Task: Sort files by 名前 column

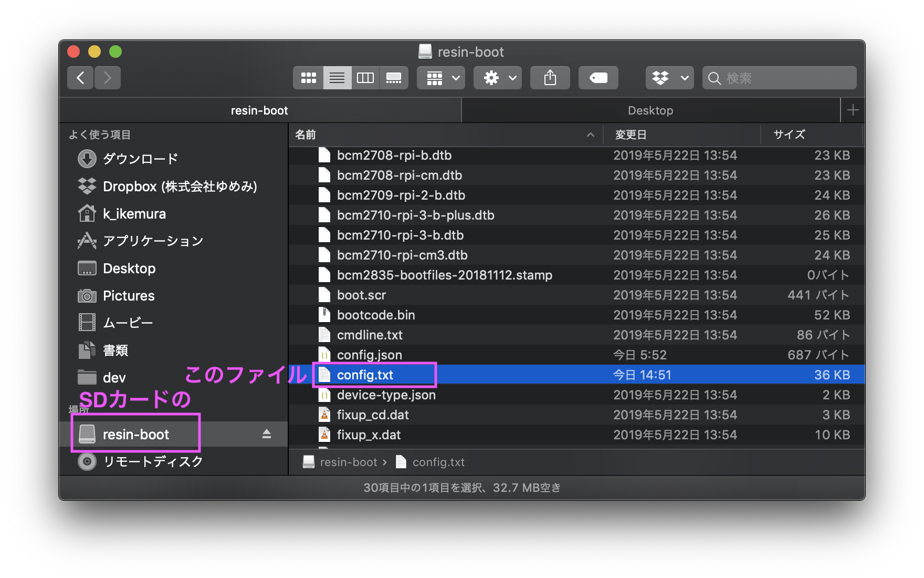Action: click(x=445, y=135)
